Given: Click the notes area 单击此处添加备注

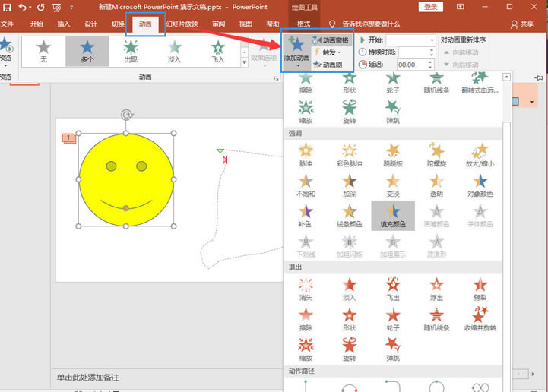Looking at the screenshot, I should (x=88, y=377).
